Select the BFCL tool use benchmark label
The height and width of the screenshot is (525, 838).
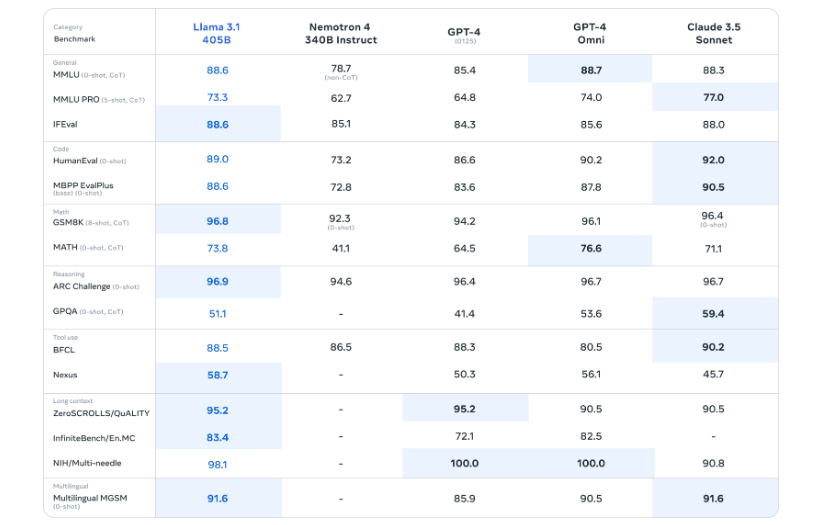tap(64, 350)
